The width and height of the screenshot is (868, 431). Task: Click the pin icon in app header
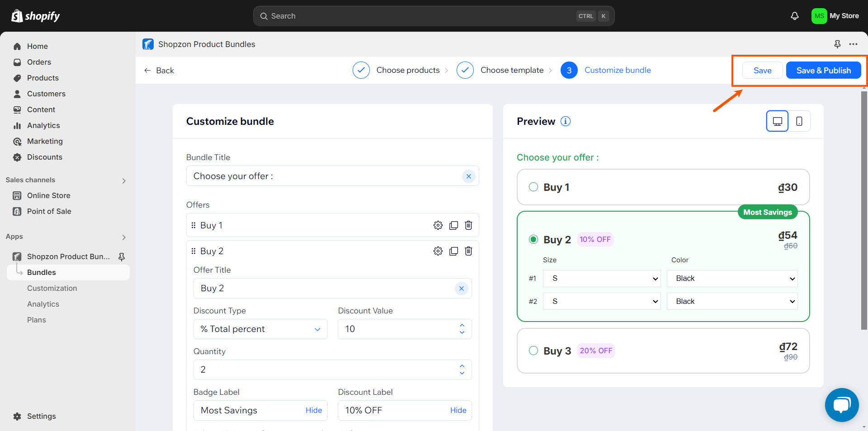click(x=837, y=44)
